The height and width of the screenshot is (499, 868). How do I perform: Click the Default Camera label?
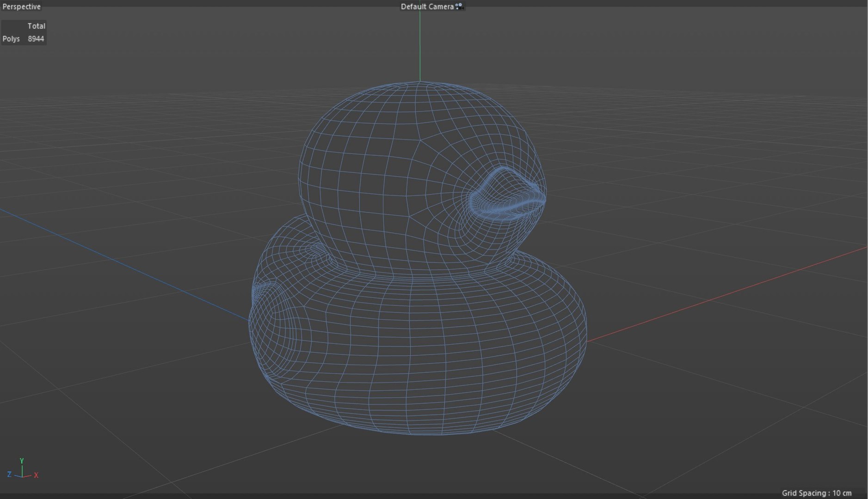click(427, 6)
